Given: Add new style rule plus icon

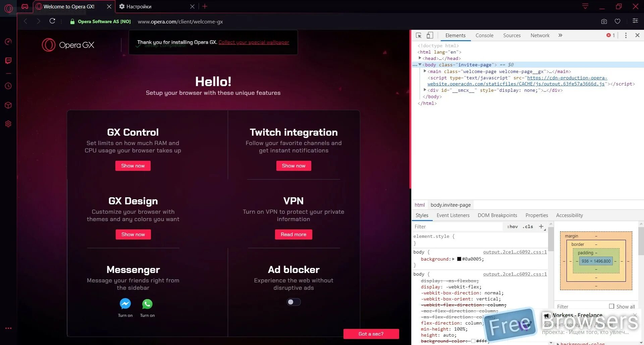Looking at the screenshot, I should [541, 226].
